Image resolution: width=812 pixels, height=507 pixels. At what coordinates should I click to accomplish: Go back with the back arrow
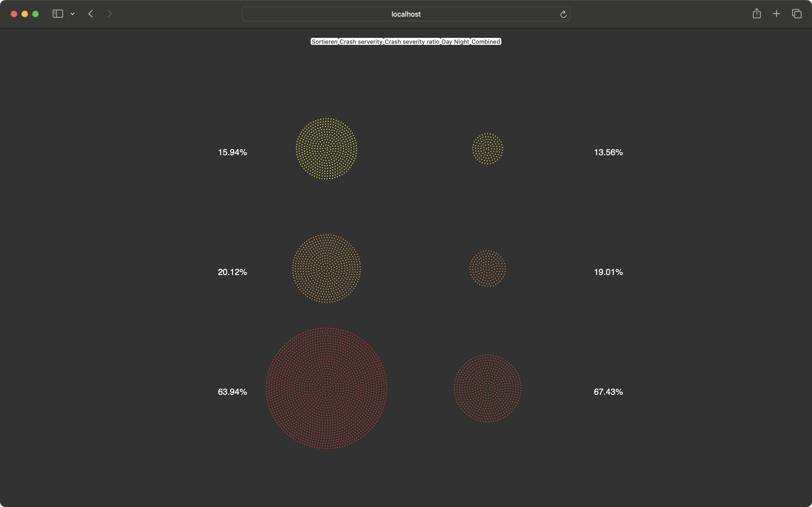click(x=90, y=14)
